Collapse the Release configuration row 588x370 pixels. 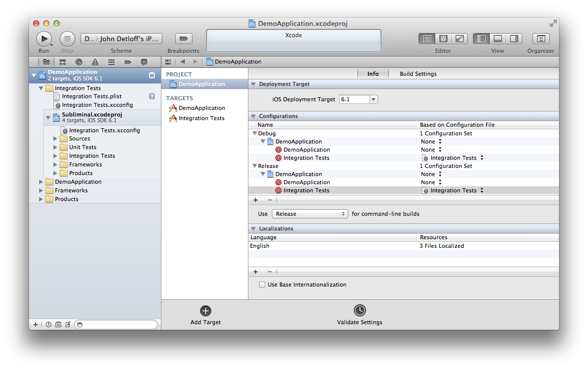tap(255, 166)
